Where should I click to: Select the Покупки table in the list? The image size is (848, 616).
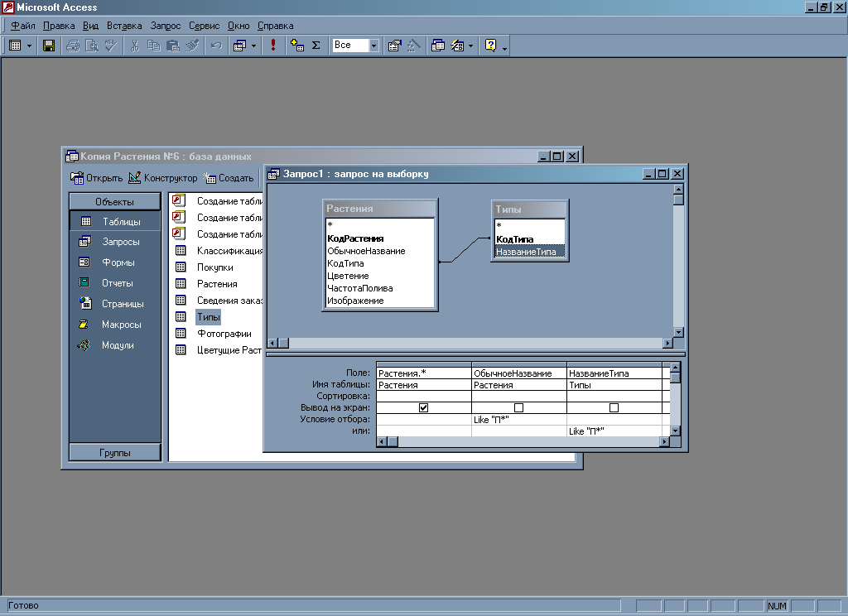[x=214, y=267]
